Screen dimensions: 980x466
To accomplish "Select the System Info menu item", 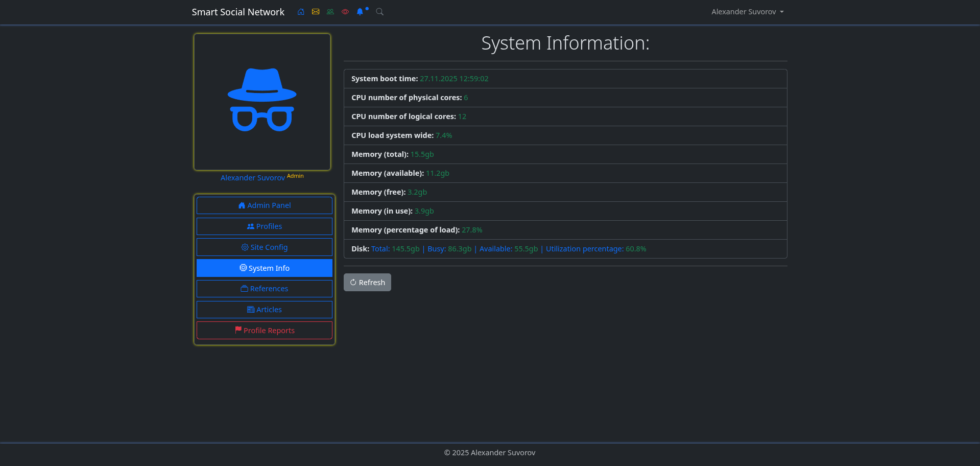I will pos(265,268).
